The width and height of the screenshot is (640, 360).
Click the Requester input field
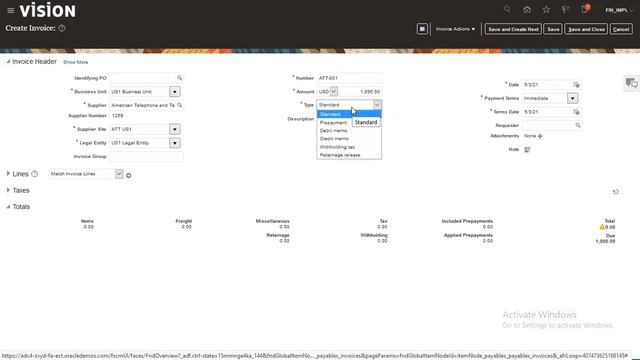[548, 125]
